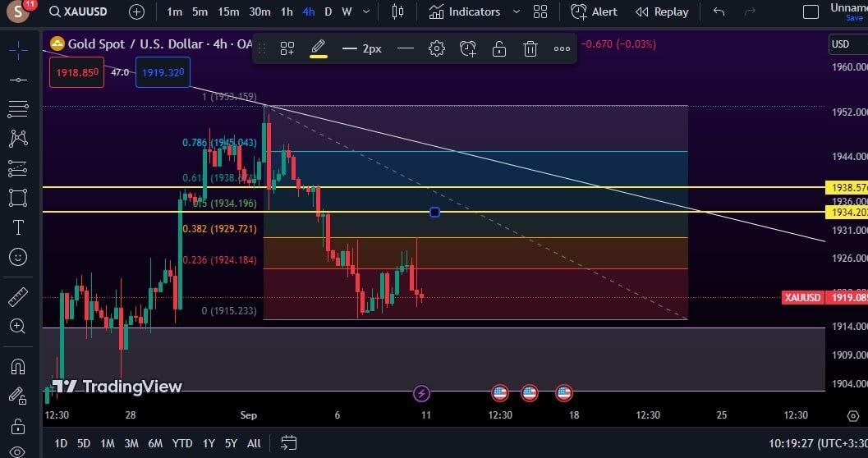Viewport: 868px width, 458px height.
Task: Open the XAUUSD symbol search
Action: coord(78,11)
